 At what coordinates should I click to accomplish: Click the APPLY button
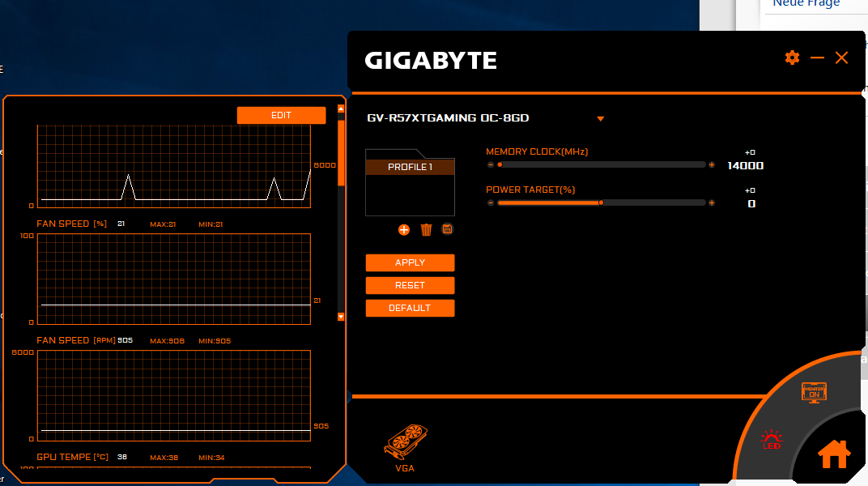(x=411, y=263)
